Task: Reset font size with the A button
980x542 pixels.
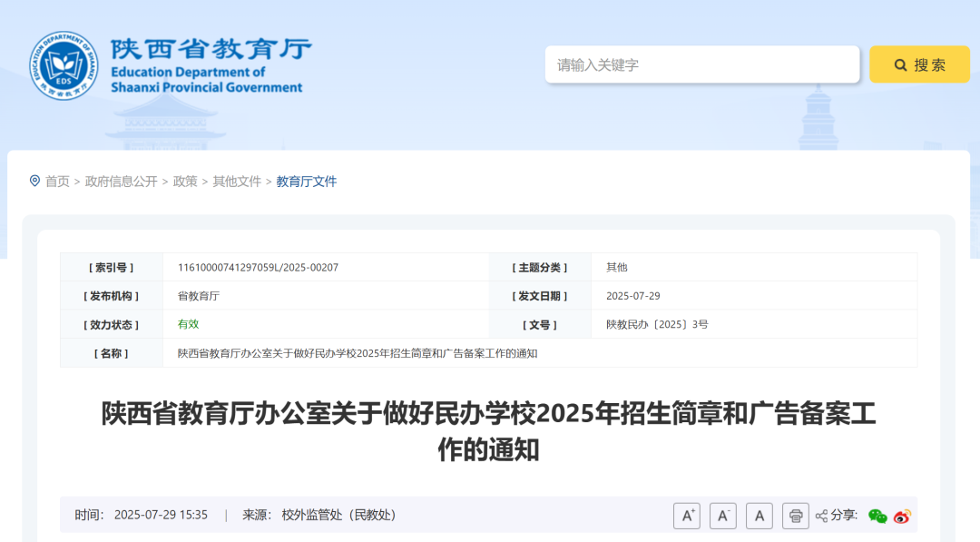Action: point(759,515)
